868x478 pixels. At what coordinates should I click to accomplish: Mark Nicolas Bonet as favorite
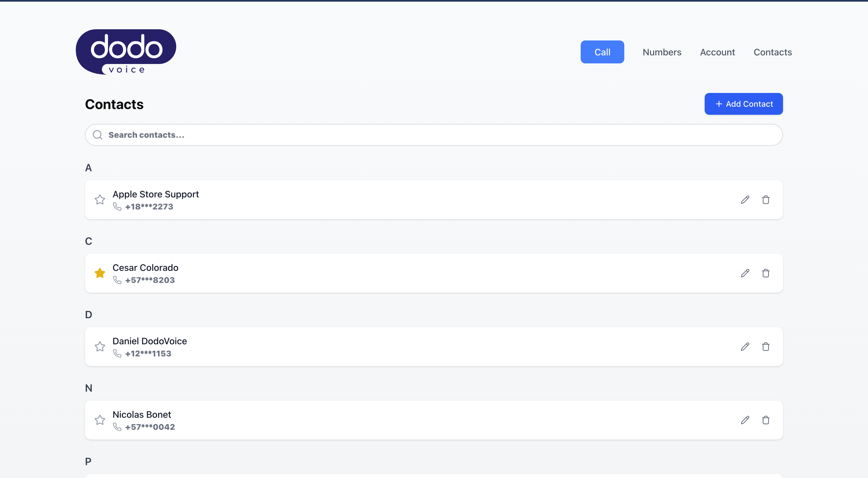[x=100, y=420]
